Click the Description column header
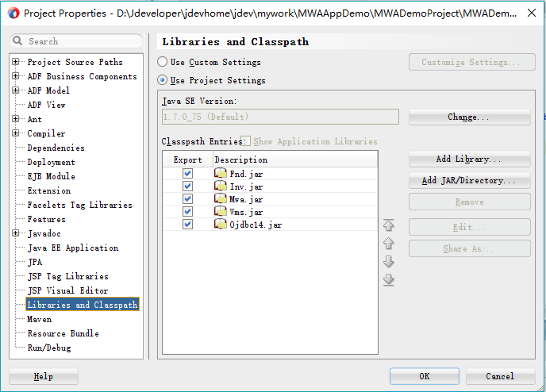The image size is (546, 392). pos(295,159)
